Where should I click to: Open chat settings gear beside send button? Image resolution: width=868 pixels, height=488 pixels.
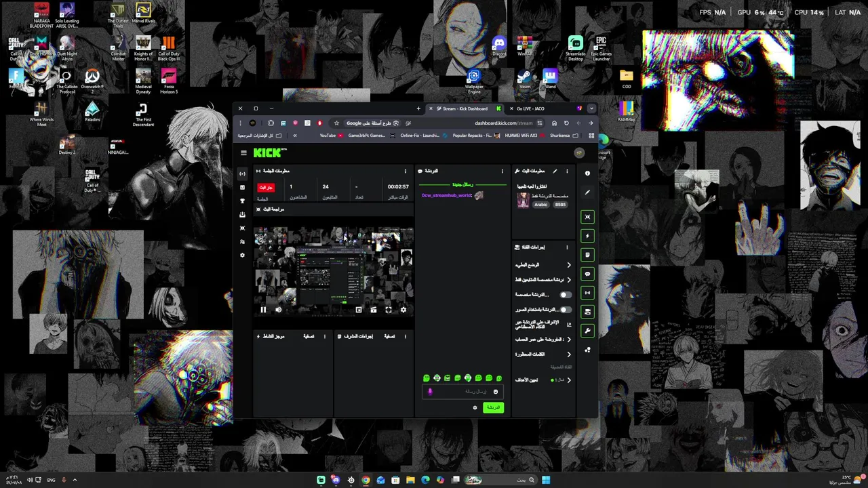pos(475,407)
